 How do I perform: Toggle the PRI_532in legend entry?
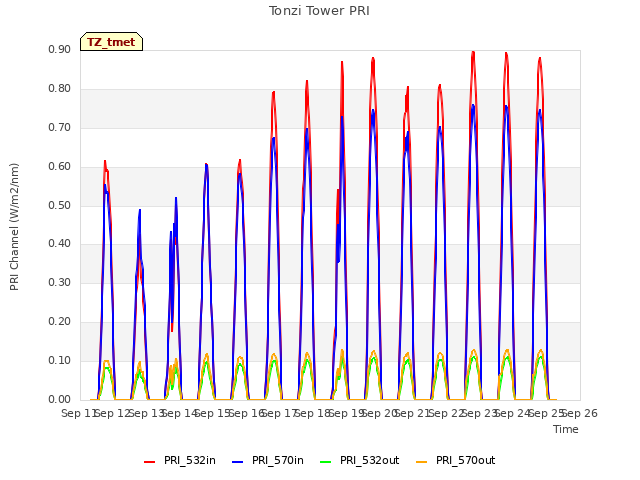pyautogui.click(x=180, y=461)
